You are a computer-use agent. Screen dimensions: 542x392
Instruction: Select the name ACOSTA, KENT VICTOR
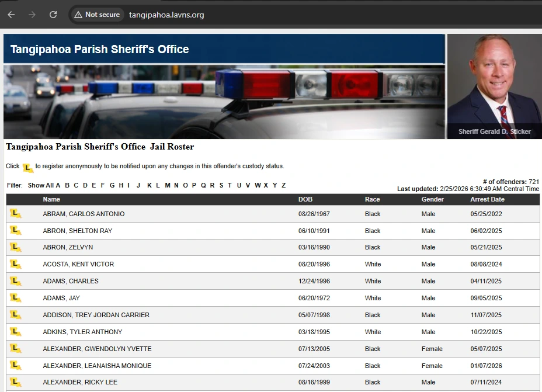click(x=78, y=264)
